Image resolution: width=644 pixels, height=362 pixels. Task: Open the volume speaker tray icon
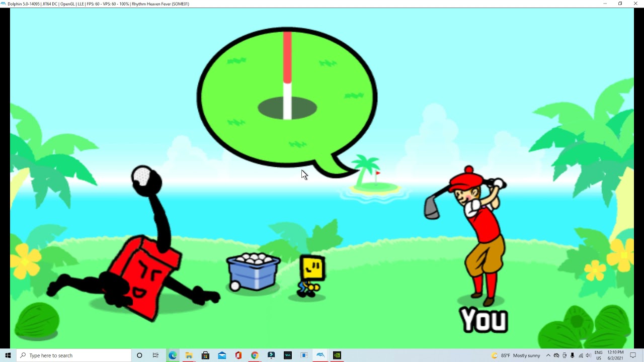click(x=589, y=355)
